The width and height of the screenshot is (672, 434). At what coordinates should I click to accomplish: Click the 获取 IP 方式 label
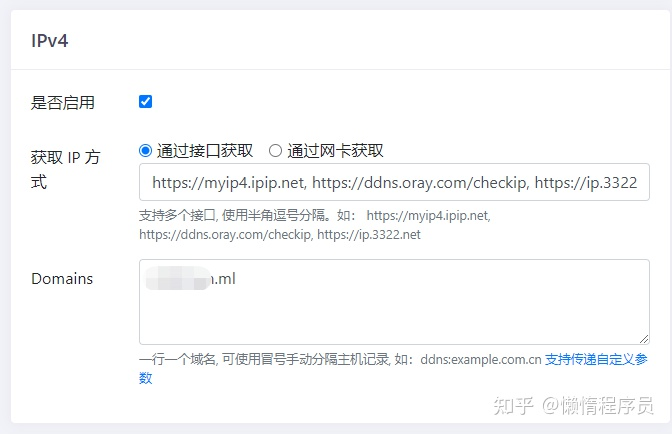[65, 170]
